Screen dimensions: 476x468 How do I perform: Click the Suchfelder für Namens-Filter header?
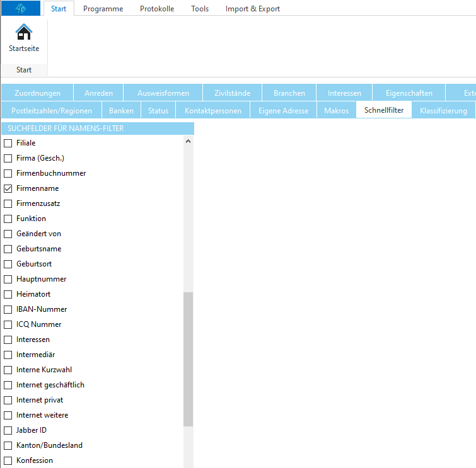click(97, 128)
